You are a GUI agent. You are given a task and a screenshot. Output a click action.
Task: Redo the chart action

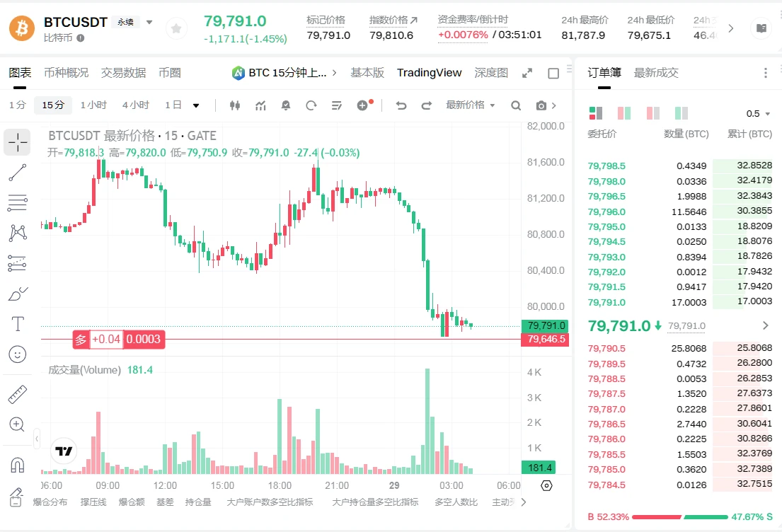point(427,105)
